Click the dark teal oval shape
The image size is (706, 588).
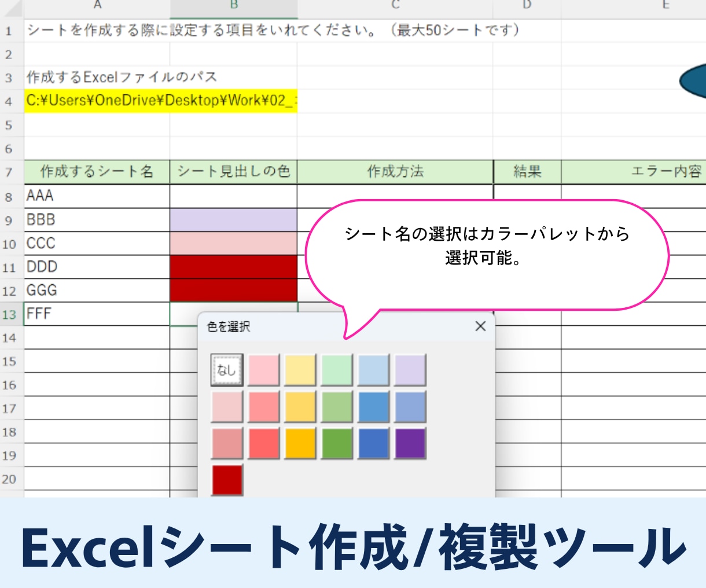pos(693,81)
